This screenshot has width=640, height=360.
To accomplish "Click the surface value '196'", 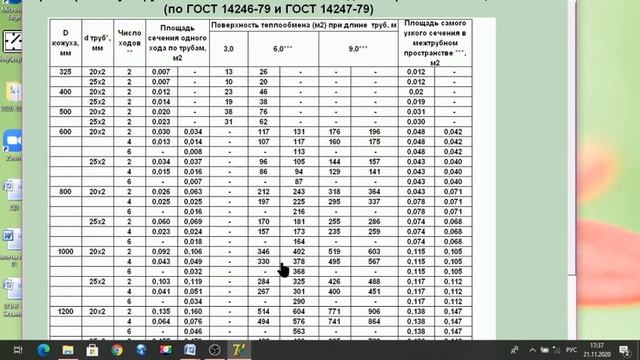I will pos(374,132).
